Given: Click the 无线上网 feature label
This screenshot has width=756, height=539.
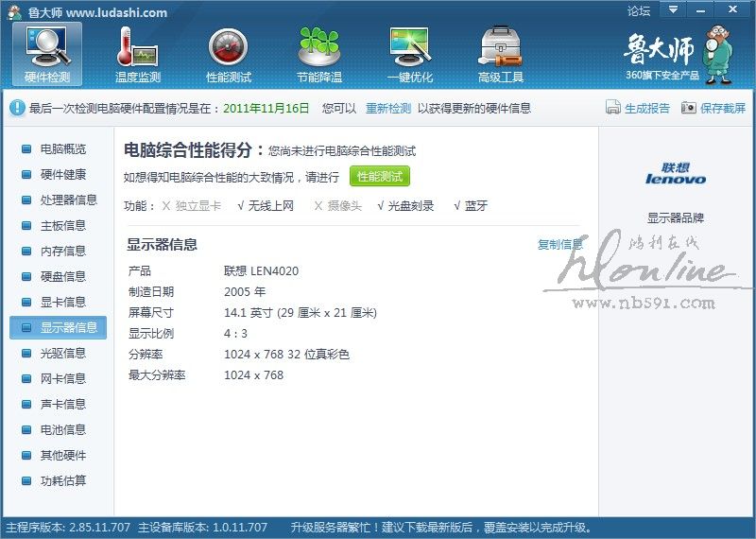Looking at the screenshot, I should [x=270, y=206].
